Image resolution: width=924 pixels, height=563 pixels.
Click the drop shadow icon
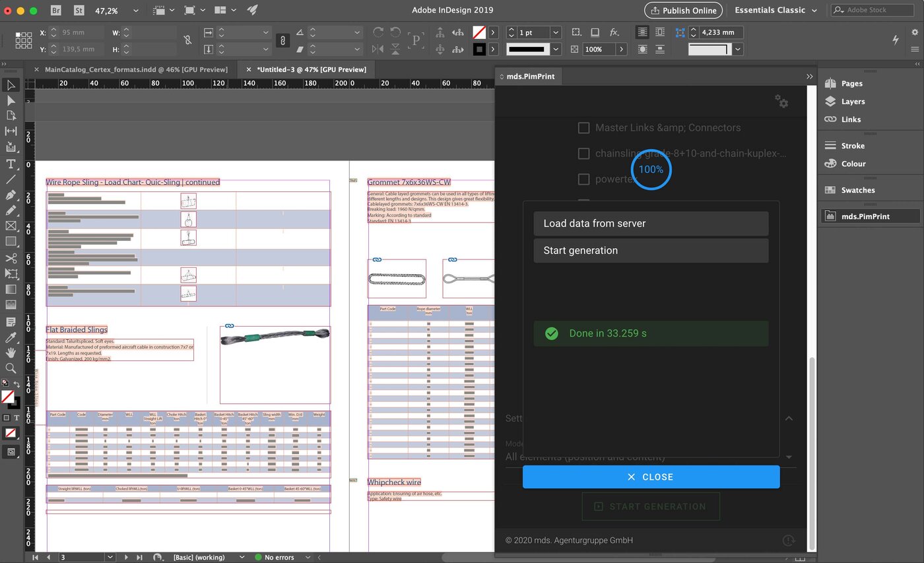click(595, 32)
